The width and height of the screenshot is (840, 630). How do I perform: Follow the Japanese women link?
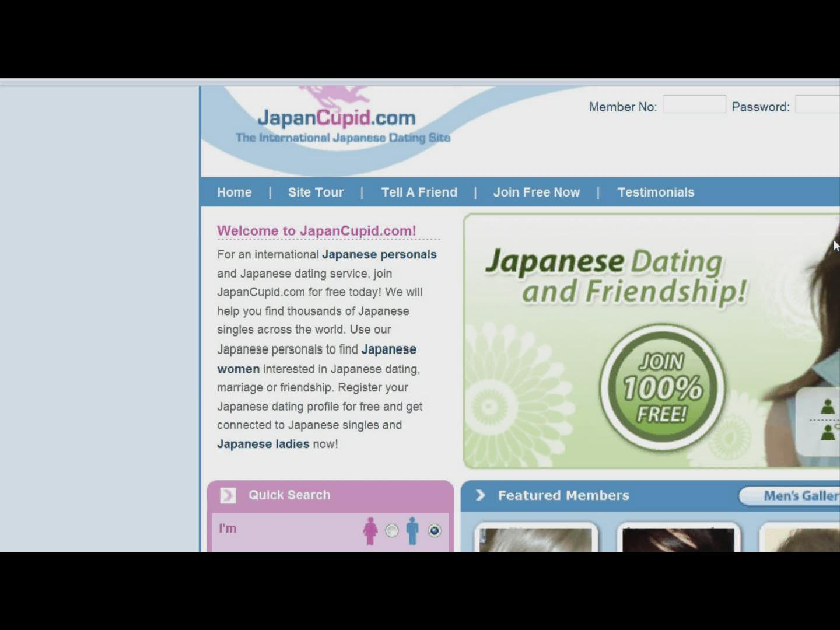317,359
